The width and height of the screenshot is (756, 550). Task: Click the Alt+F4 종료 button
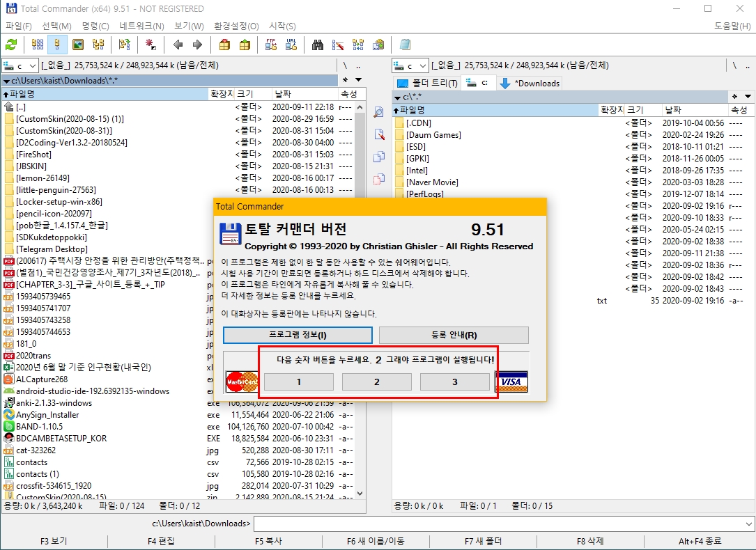click(700, 542)
